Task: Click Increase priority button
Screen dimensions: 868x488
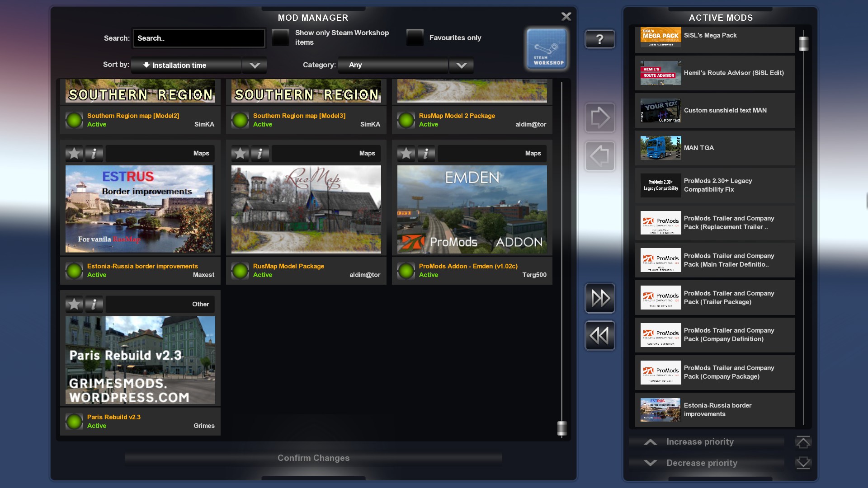Action: (x=707, y=442)
